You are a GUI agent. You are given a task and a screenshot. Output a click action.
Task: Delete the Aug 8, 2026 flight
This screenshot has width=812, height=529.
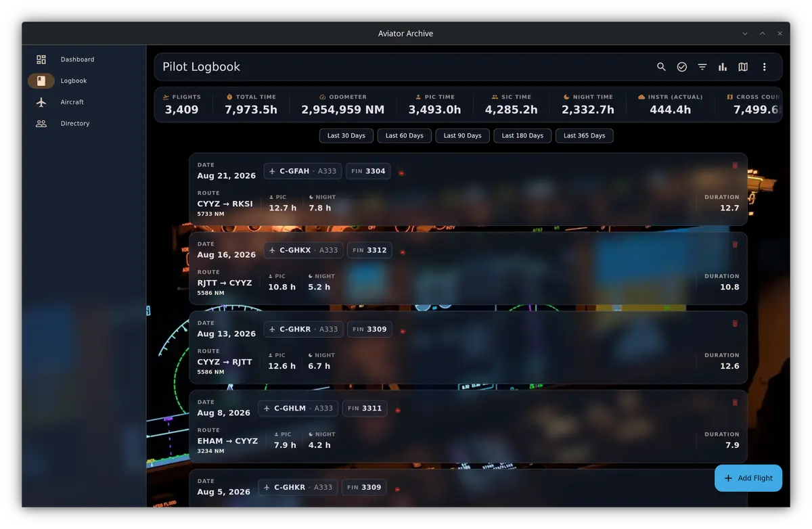pos(736,403)
